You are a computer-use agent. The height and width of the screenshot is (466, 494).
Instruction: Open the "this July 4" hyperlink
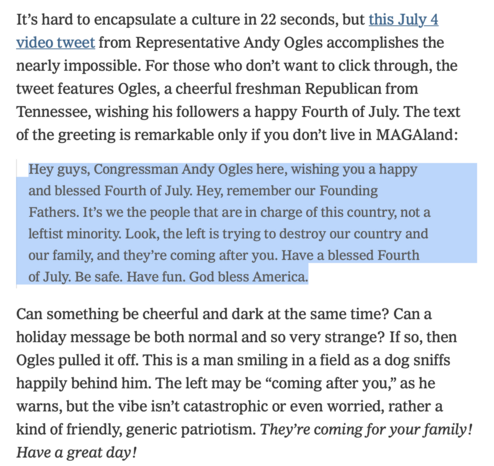click(403, 20)
